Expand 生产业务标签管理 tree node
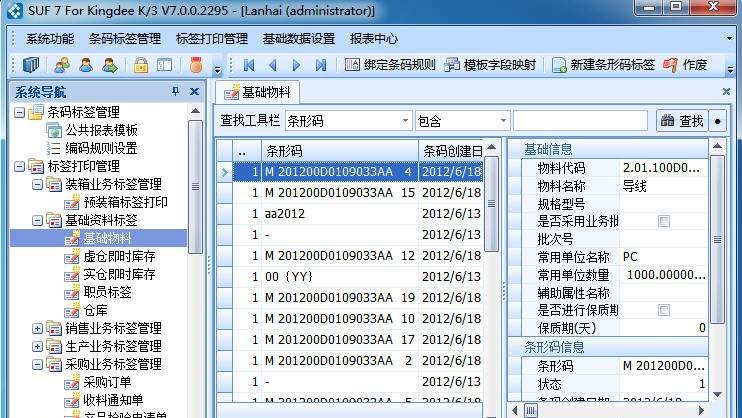 [x=37, y=347]
